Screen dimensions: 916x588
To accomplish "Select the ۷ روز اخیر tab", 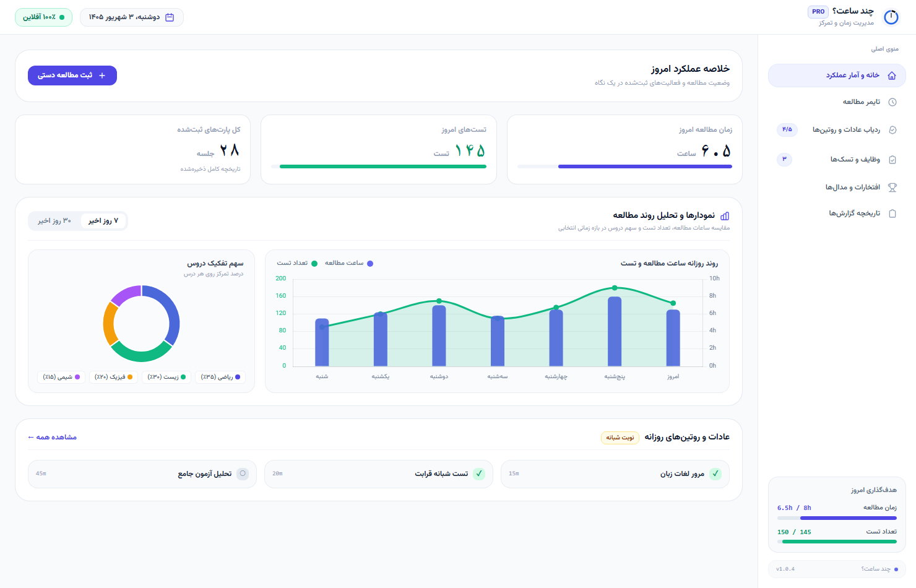I will (x=103, y=221).
